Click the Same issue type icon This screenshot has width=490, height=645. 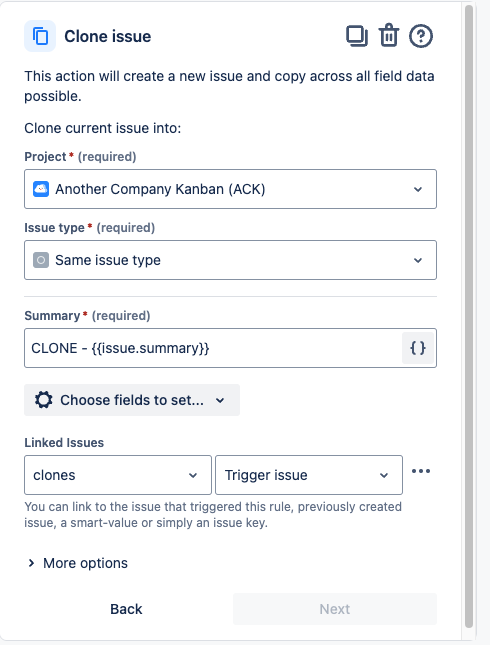(41, 260)
